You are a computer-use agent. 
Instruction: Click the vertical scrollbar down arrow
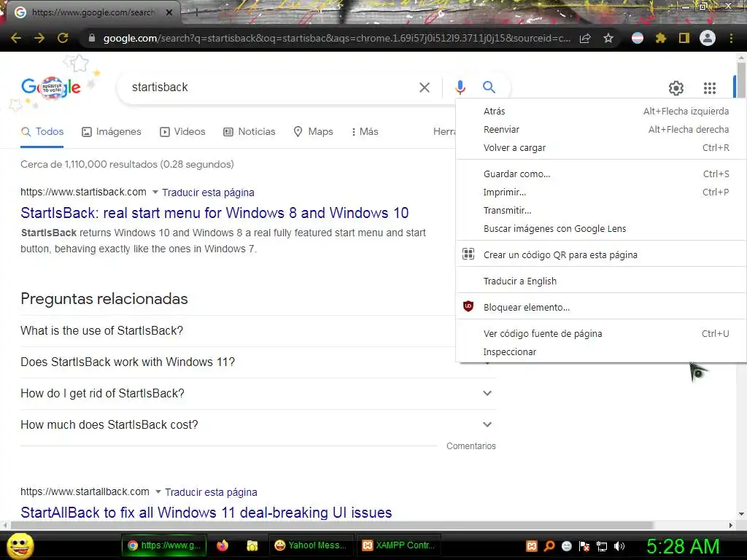point(741,514)
